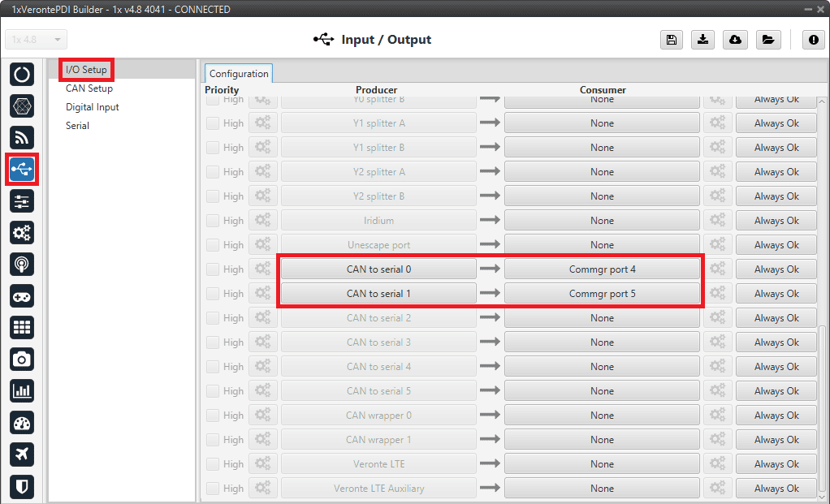830x504 pixels.
Task: Click the cloud download icon
Action: [x=735, y=40]
